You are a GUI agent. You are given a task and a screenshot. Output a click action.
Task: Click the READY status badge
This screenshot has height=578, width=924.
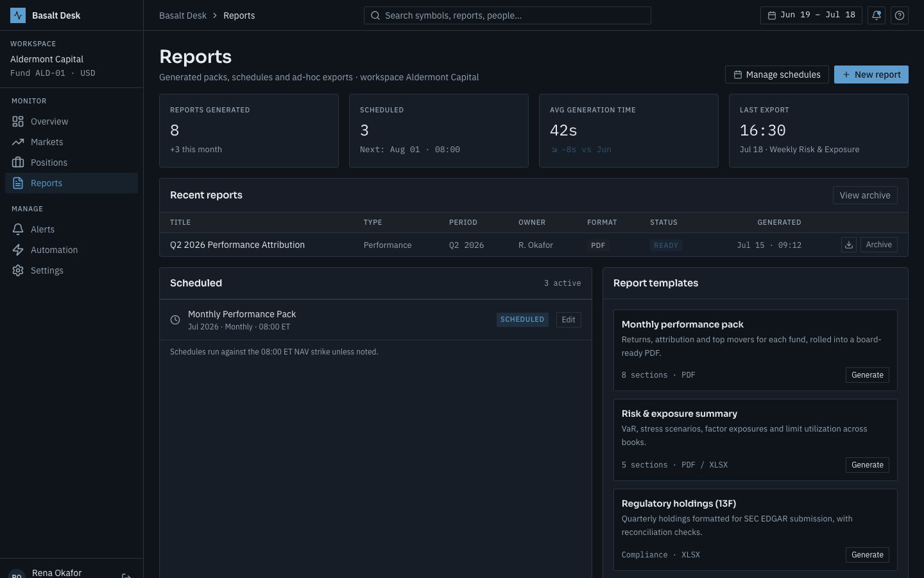click(x=666, y=245)
